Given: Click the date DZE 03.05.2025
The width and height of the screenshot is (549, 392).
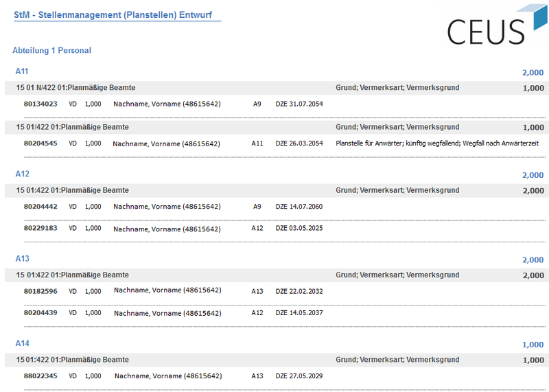Looking at the screenshot, I should (x=299, y=228).
